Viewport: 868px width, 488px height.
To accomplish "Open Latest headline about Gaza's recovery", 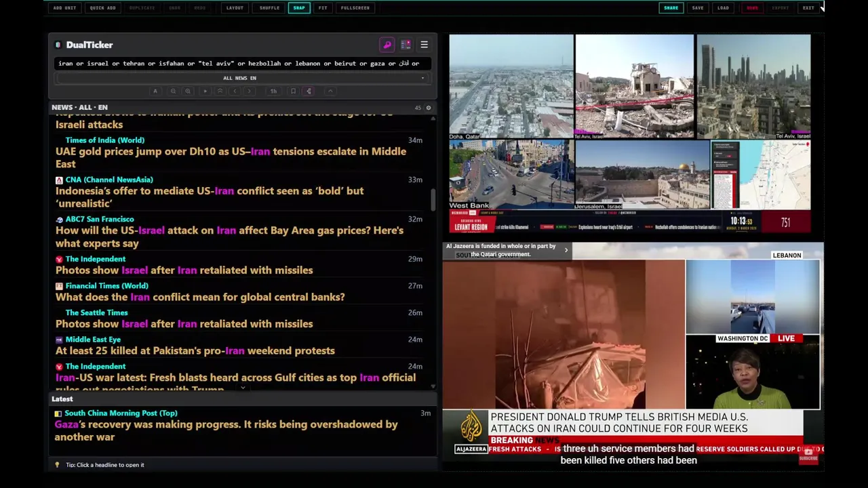I will click(x=226, y=431).
